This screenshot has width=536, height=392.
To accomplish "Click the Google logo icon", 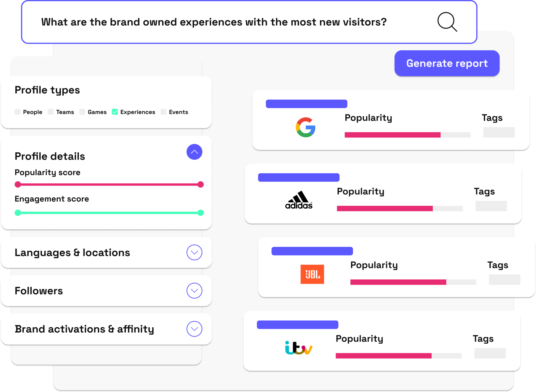I will pyautogui.click(x=305, y=127).
